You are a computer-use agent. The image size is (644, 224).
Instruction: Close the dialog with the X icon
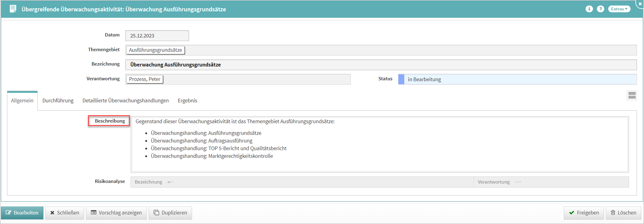coord(640,4)
